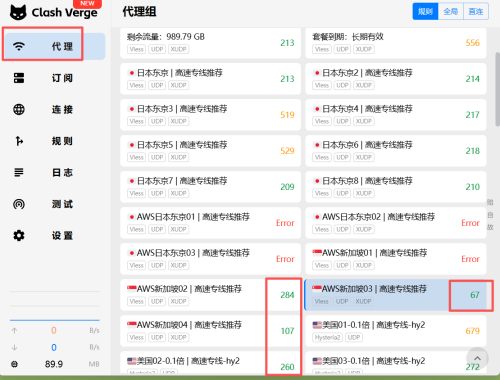
Task: Click delay value 679 of 美国01
Action: [472, 331]
